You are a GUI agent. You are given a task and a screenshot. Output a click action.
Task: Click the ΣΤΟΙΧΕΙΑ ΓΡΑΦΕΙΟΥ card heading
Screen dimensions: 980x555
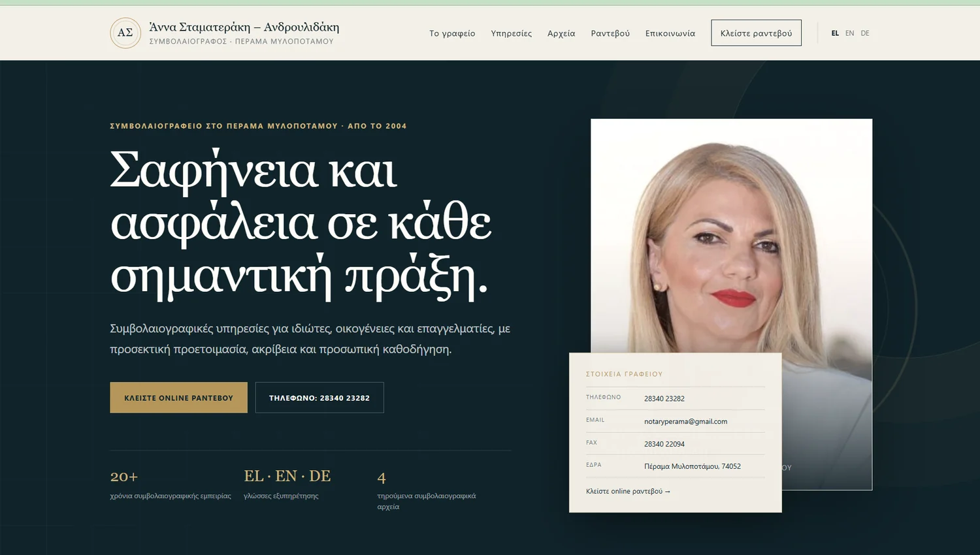(x=624, y=374)
